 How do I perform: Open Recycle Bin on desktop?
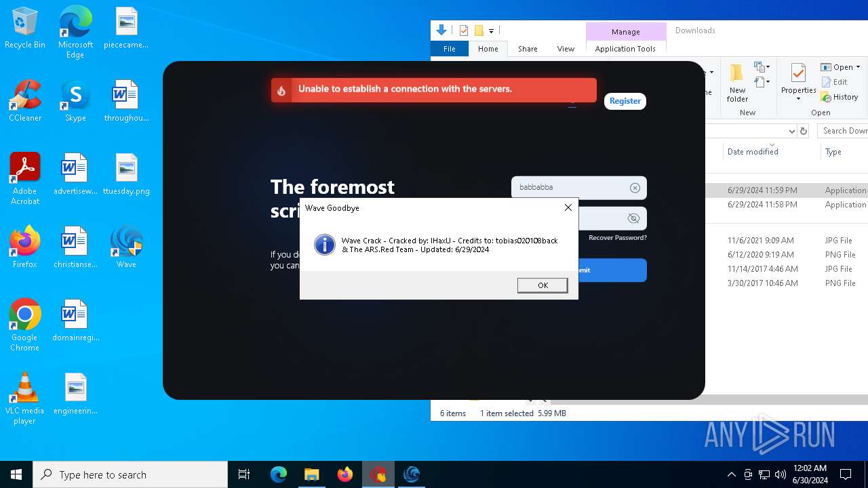point(25,28)
